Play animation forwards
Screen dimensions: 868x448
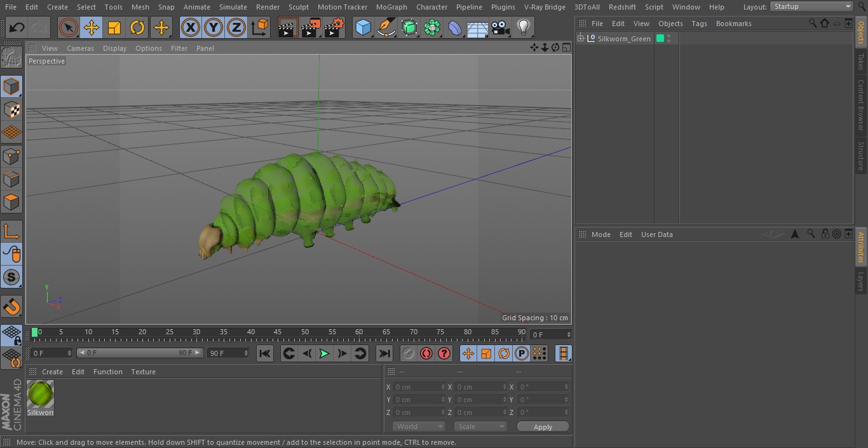coord(324,353)
